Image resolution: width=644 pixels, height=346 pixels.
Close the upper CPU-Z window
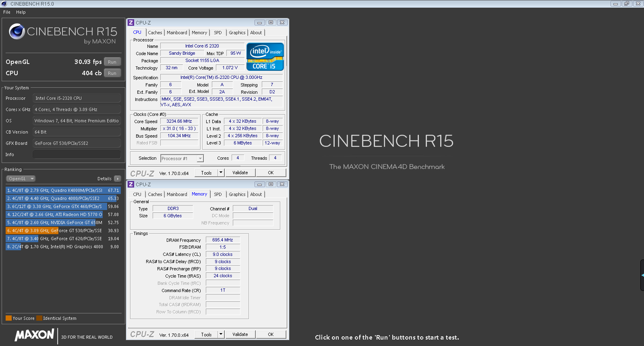tap(282, 23)
